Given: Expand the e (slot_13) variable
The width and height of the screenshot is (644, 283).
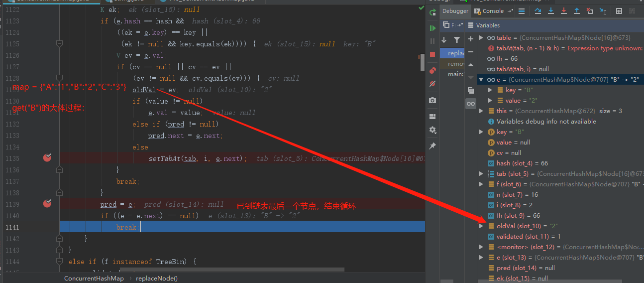Looking at the screenshot, I should pos(481,258).
